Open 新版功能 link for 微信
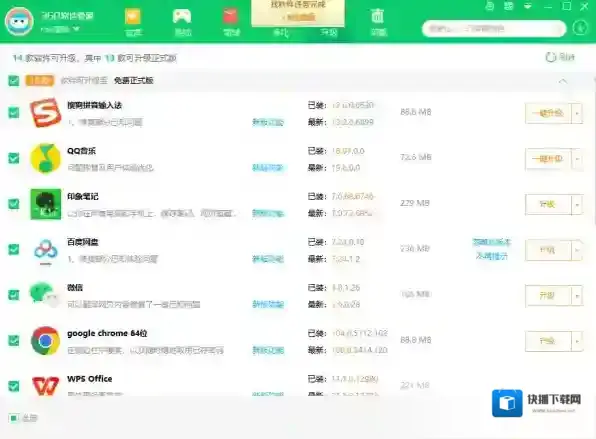Screen dimensions: 596x439 [268, 304]
